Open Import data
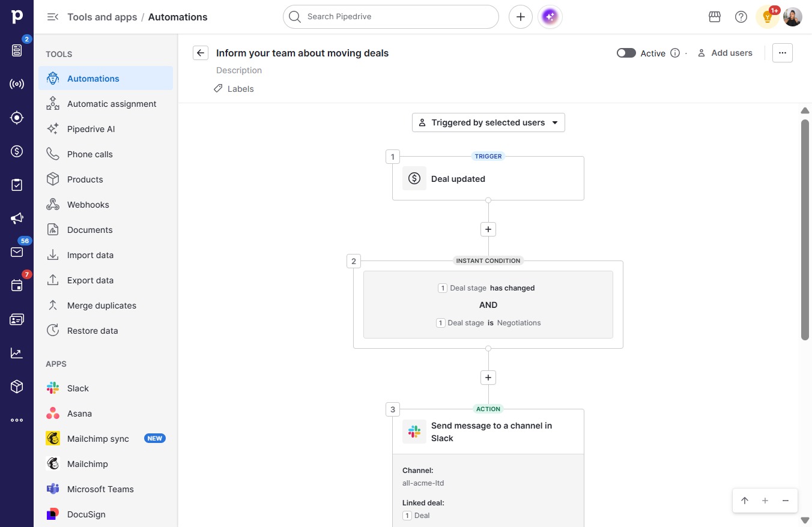Viewport: 812px width, 527px height. coord(106,255)
